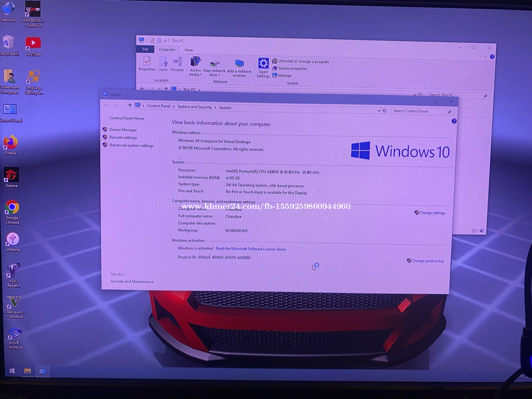
Task: Click Open in the This PC ribbon
Action: point(163,64)
